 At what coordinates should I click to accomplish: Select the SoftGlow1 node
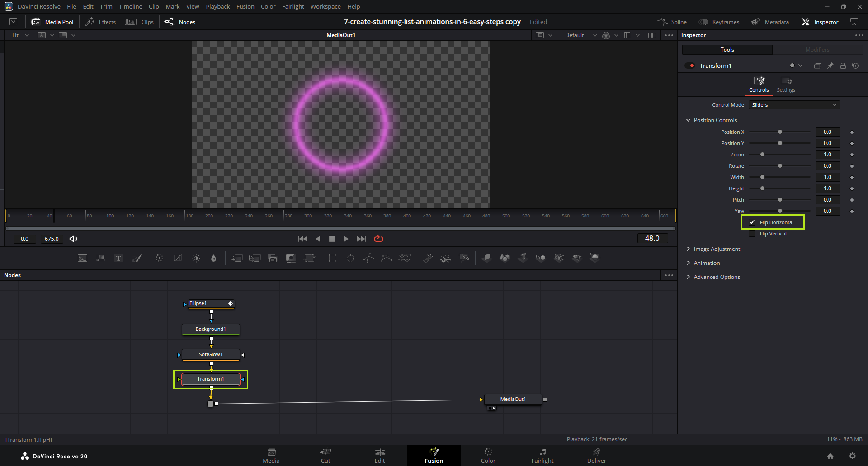[x=211, y=355]
